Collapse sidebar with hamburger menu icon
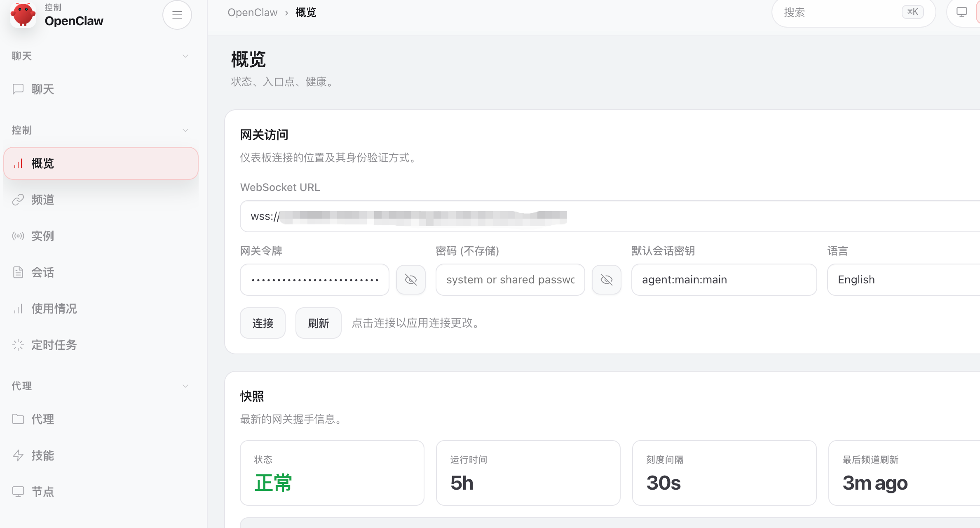 tap(177, 15)
